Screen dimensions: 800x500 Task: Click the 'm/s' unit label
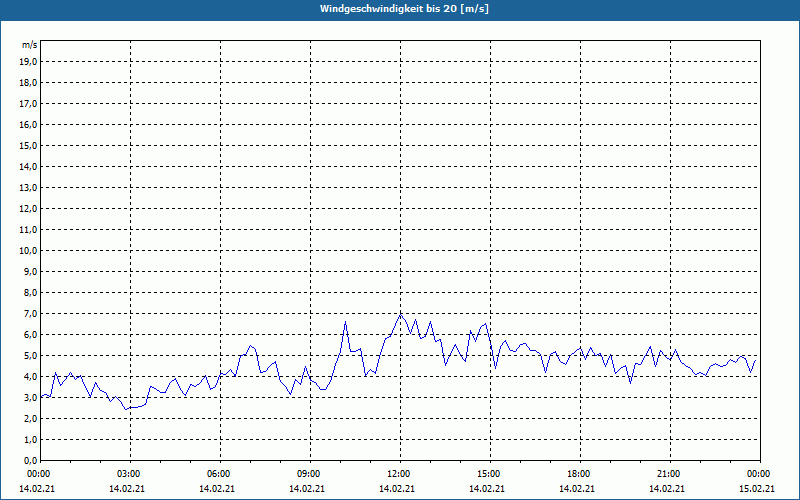(x=30, y=45)
